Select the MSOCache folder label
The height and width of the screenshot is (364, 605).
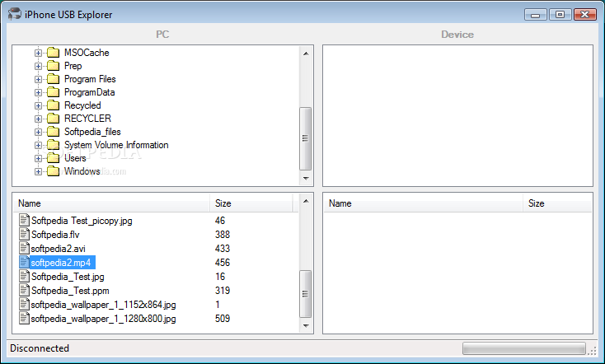click(x=87, y=53)
